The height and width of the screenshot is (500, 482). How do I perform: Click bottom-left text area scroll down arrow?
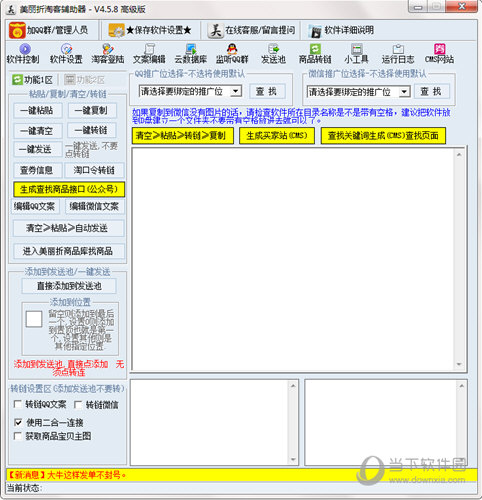click(293, 459)
